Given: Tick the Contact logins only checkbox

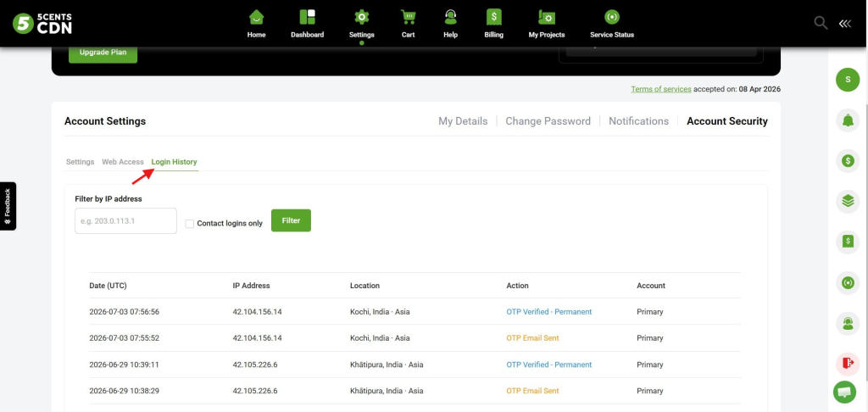Looking at the screenshot, I should coord(189,224).
